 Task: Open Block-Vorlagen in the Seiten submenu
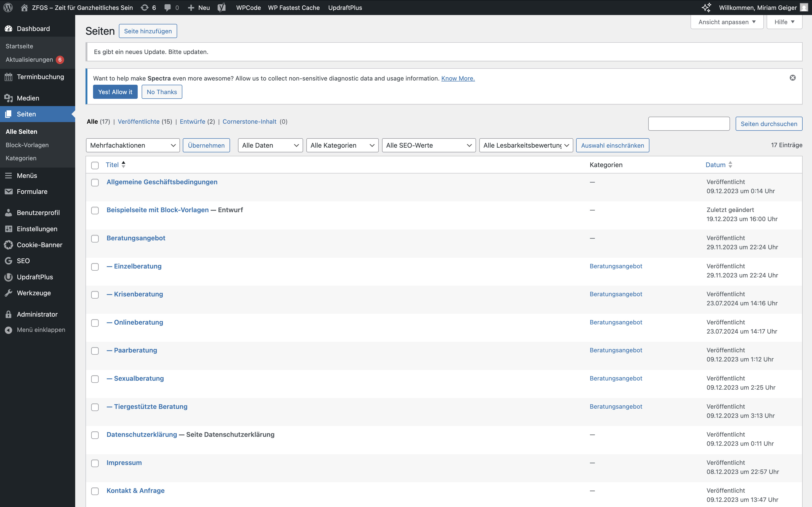pos(27,145)
